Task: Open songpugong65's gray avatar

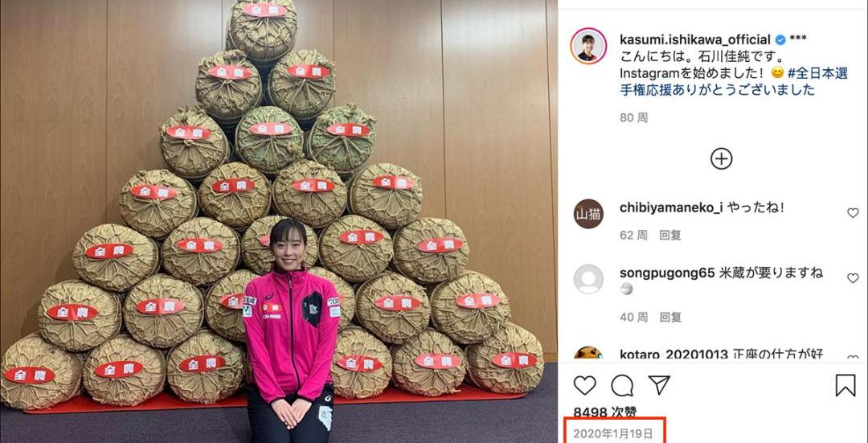Action: 588,279
